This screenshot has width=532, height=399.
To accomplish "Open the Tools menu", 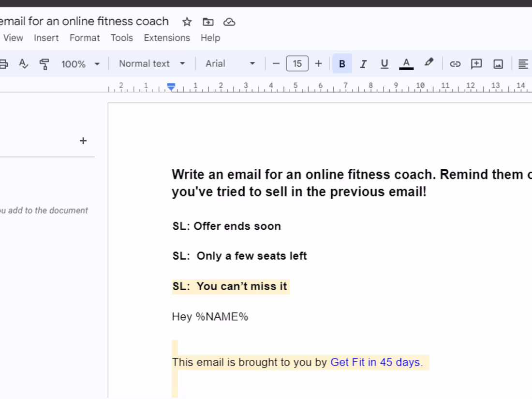I will point(121,38).
